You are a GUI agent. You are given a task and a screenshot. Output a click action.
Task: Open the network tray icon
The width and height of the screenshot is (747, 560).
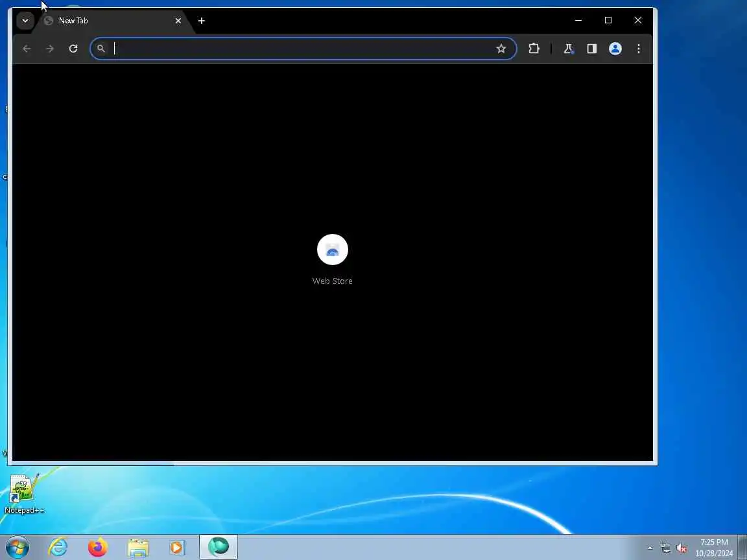pyautogui.click(x=666, y=548)
